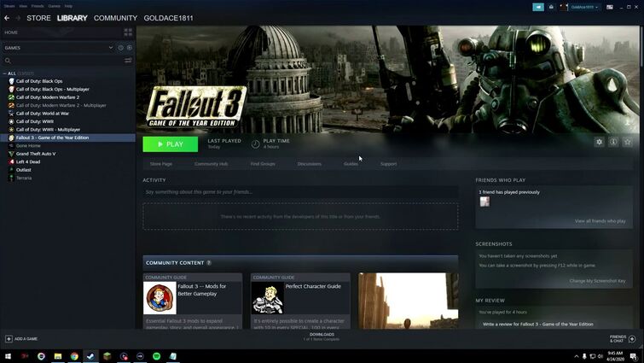This screenshot has width=644, height=363.
Task: Click the GoldAce1811 profile avatar
Action: (564, 7)
